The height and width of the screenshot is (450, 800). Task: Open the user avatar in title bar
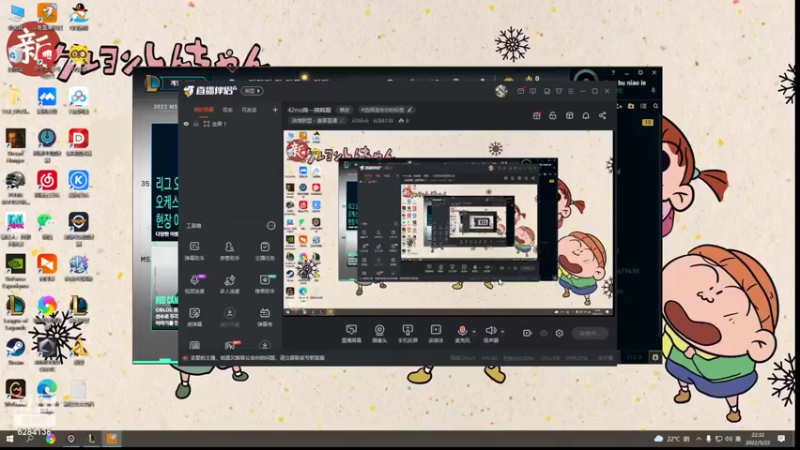click(x=501, y=91)
